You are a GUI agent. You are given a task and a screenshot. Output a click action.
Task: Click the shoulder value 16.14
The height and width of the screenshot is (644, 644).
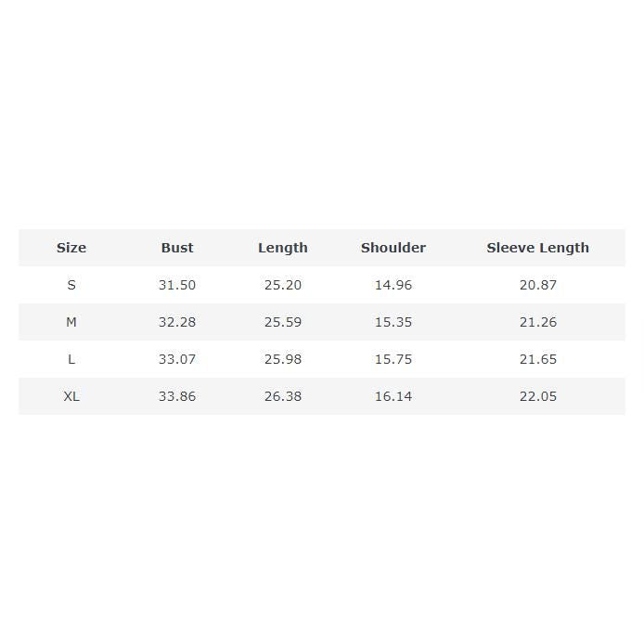(393, 396)
